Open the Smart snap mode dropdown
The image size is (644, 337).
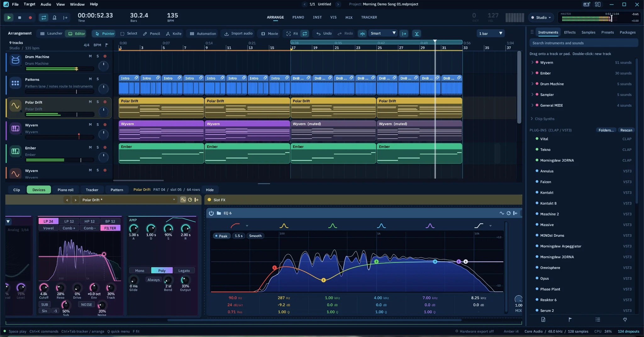383,33
